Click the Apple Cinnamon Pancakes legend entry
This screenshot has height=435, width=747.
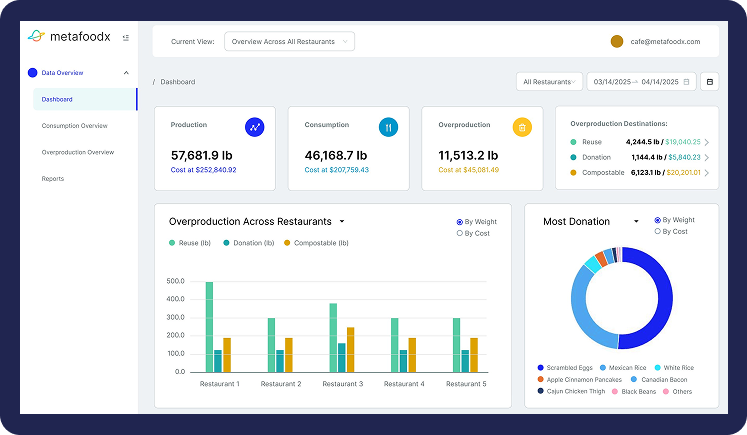click(x=579, y=380)
